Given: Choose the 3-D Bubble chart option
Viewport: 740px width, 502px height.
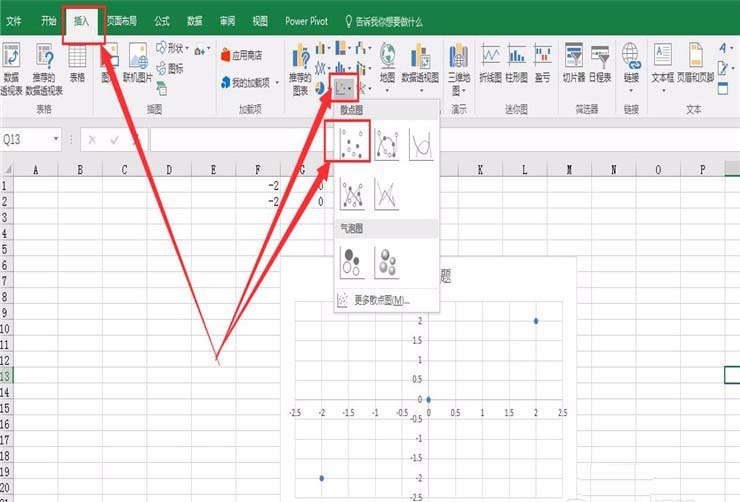Looking at the screenshot, I should 387,263.
